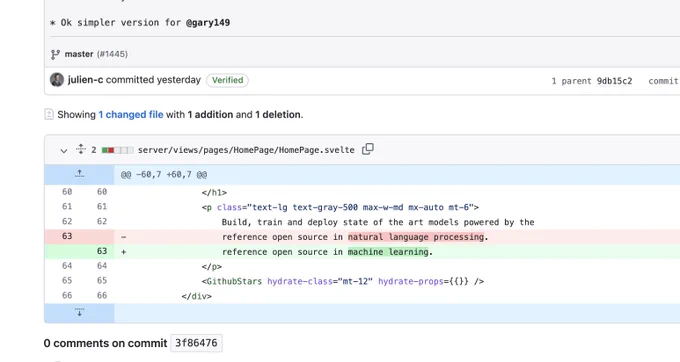
Task: Open pull request #1445 link
Action: coord(112,54)
